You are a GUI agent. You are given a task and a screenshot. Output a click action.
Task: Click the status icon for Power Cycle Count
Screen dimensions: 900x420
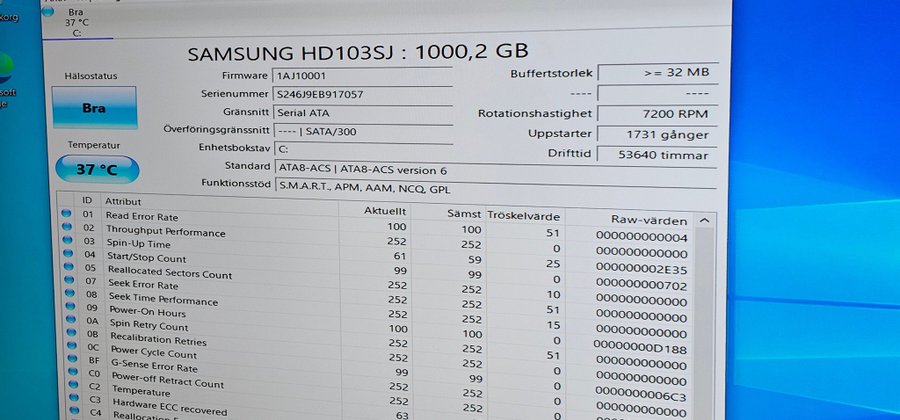[x=67, y=349]
